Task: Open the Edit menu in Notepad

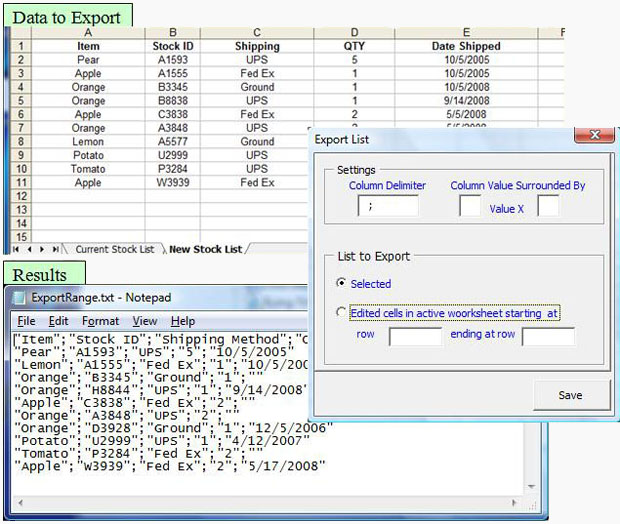Action: coord(58,321)
